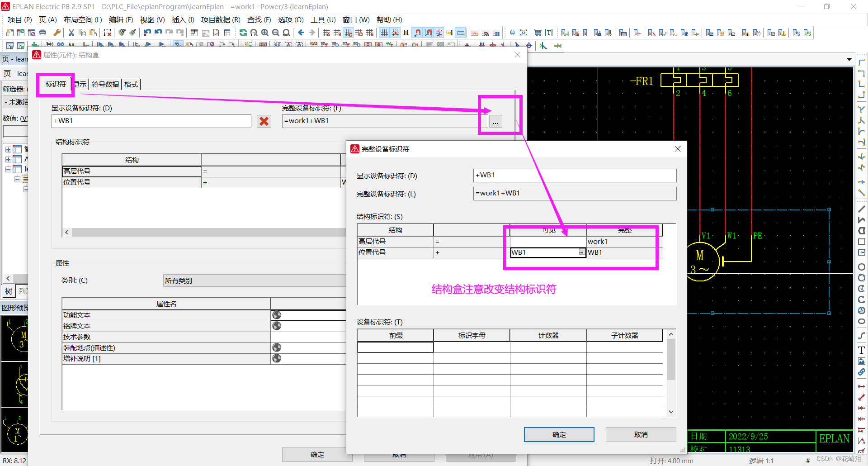868x466 pixels.
Task: Switch to the 显示 tab
Action: tap(80, 84)
